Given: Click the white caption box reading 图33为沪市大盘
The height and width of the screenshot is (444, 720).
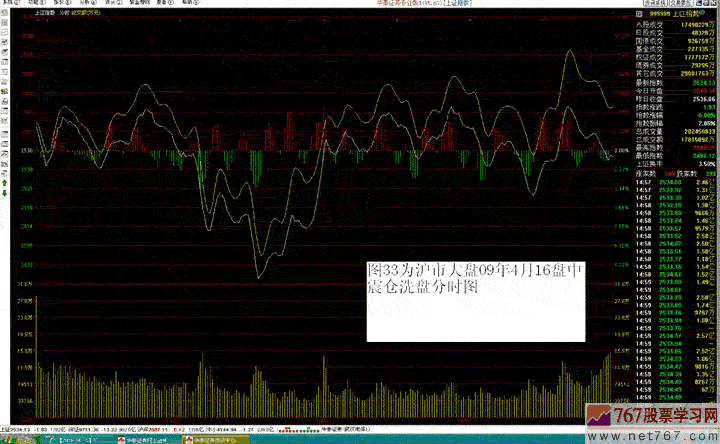Looking at the screenshot, I should [x=476, y=302].
